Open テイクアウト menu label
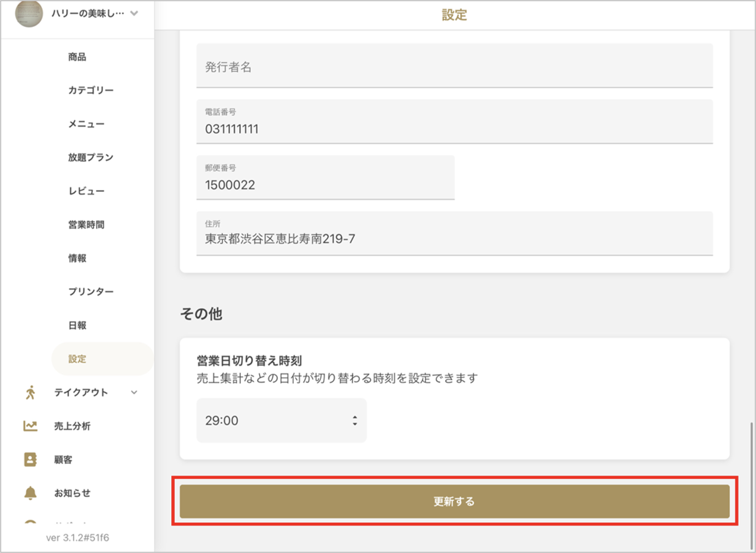Viewport: 756px width, 553px height. [81, 392]
